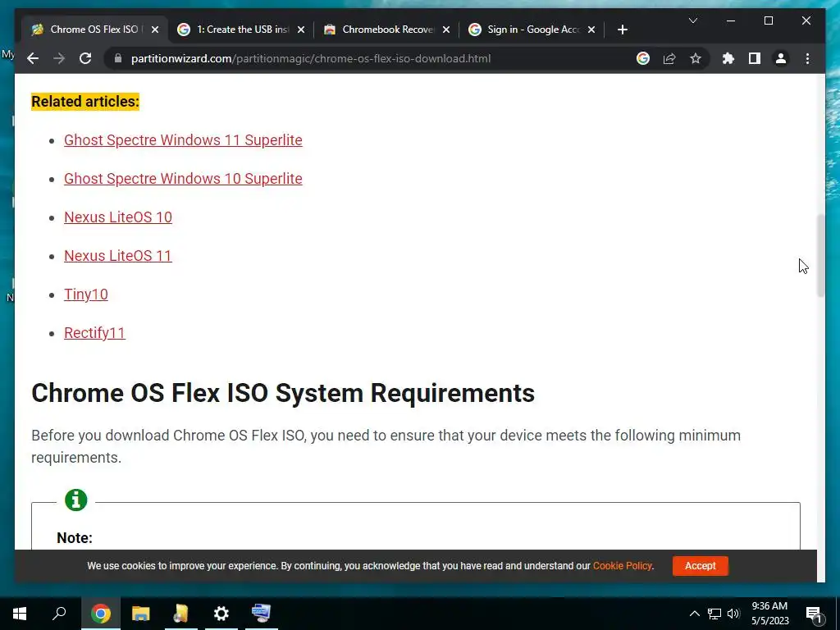The width and height of the screenshot is (840, 630).
Task: Close the Chrome OS Flex ISO tab
Action: [155, 30]
